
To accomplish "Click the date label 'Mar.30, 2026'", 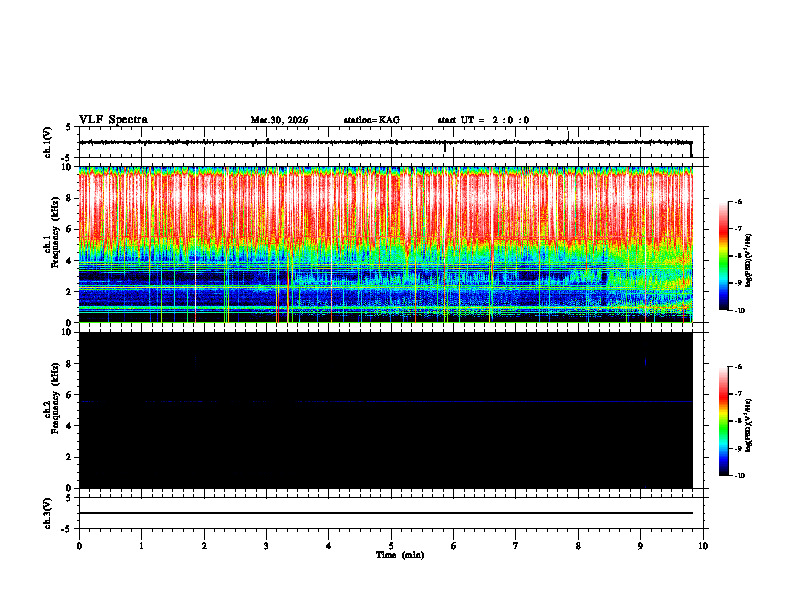I will click(279, 120).
